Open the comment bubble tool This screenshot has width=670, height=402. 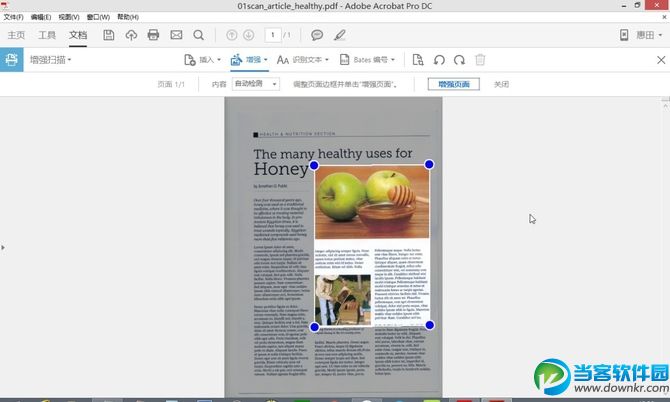click(x=317, y=35)
